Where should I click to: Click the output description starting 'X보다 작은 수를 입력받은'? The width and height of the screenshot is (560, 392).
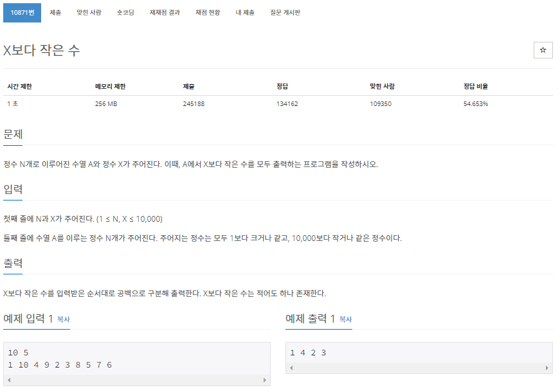165,294
